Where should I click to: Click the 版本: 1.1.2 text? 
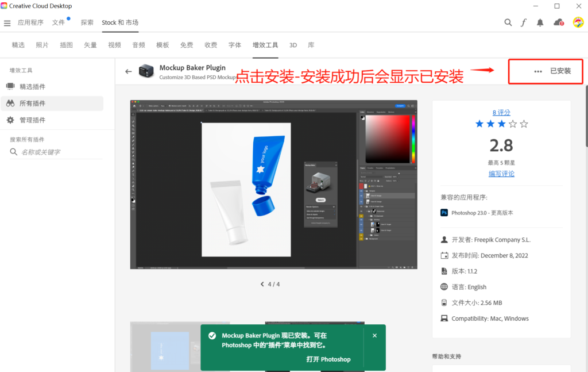click(x=464, y=271)
